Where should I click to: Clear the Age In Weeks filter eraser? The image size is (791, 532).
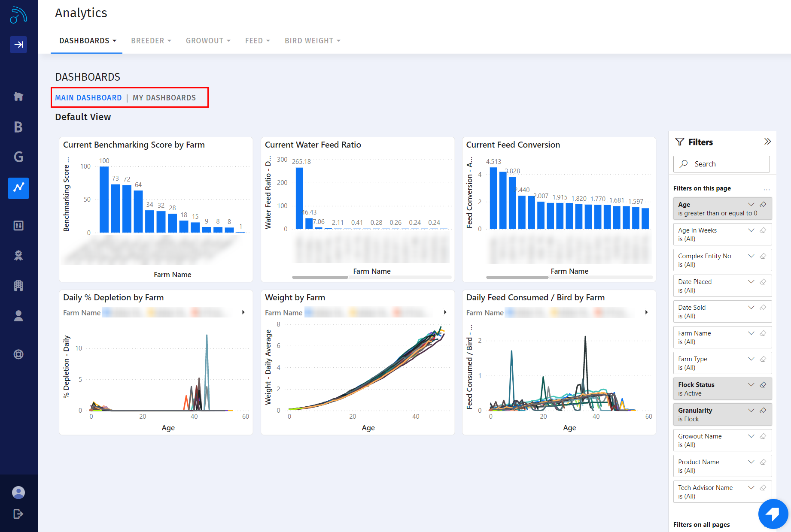point(763,230)
